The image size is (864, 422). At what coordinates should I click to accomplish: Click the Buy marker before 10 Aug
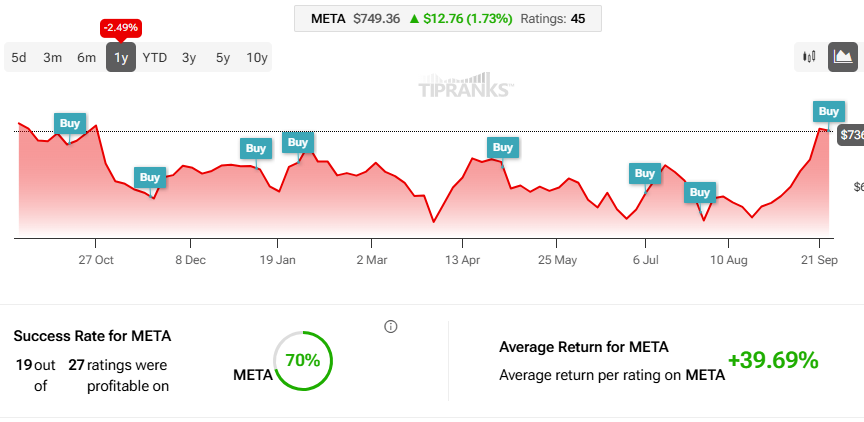point(700,192)
